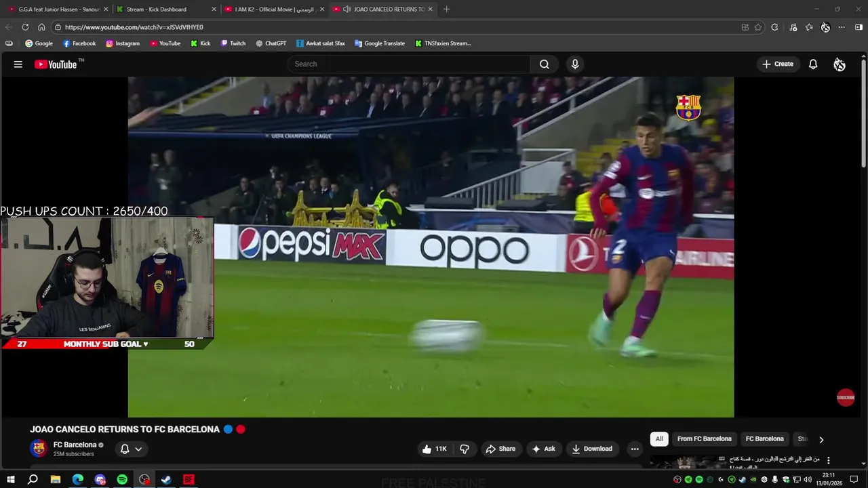The height and width of the screenshot is (488, 868).
Task: Open the Awkat salat Sfax bookmark
Action: [x=321, y=43]
